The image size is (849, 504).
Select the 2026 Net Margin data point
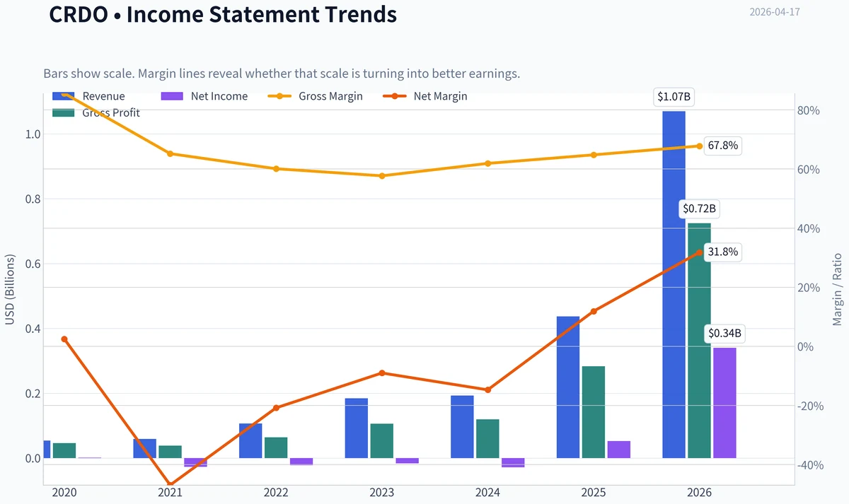pyautogui.click(x=699, y=252)
